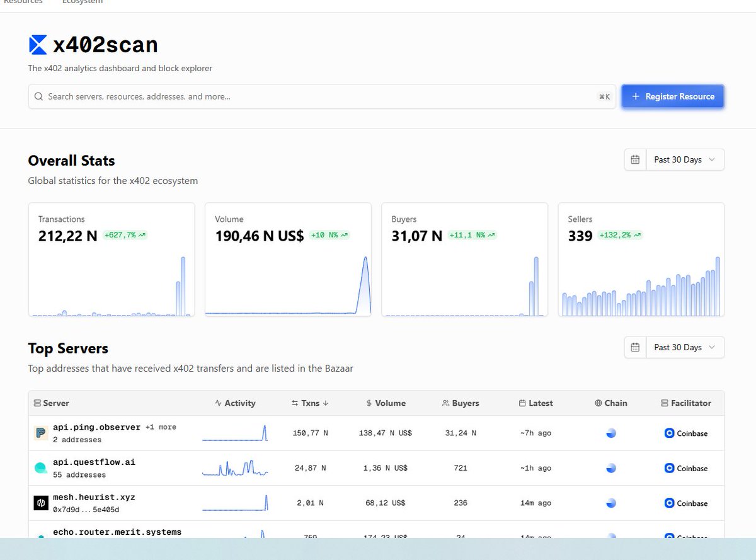756x560 pixels.
Task: Click the Sellers +132,2% trend badge
Action: (620, 235)
